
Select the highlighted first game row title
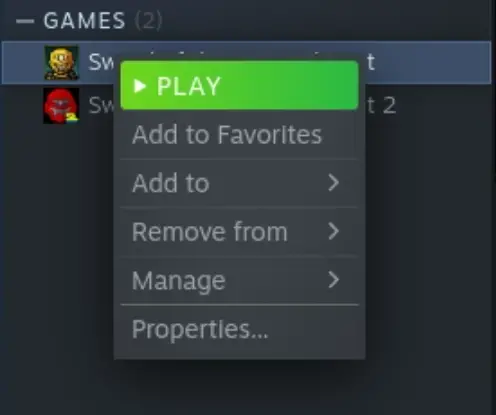[102, 62]
